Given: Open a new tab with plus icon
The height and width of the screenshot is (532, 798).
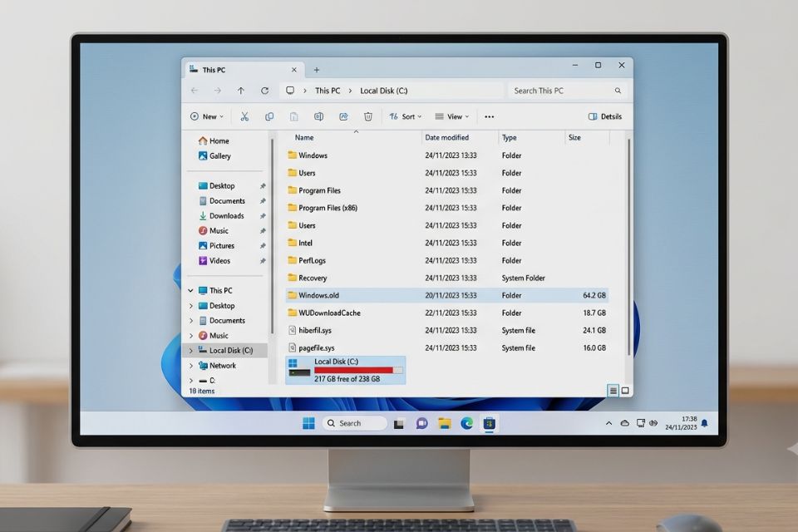Looking at the screenshot, I should (317, 70).
